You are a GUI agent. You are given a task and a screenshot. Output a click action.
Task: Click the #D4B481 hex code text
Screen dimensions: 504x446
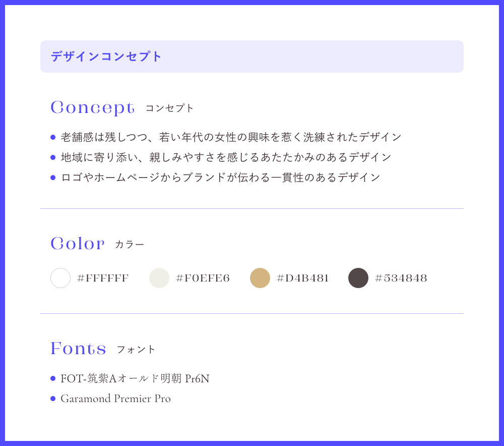[x=303, y=278]
